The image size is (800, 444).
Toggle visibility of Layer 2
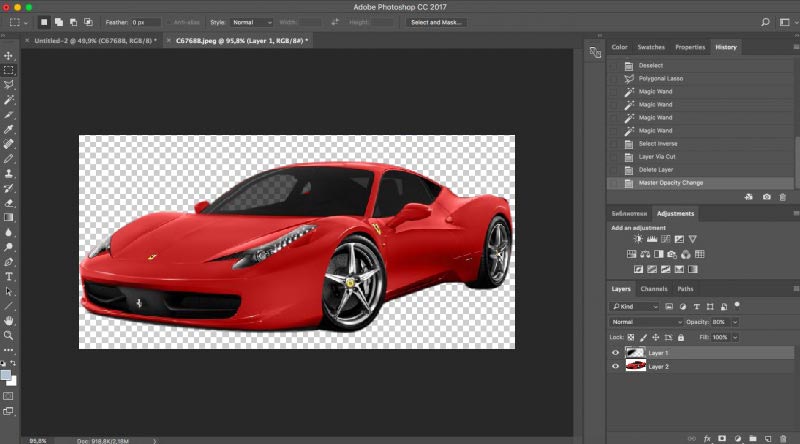(615, 367)
